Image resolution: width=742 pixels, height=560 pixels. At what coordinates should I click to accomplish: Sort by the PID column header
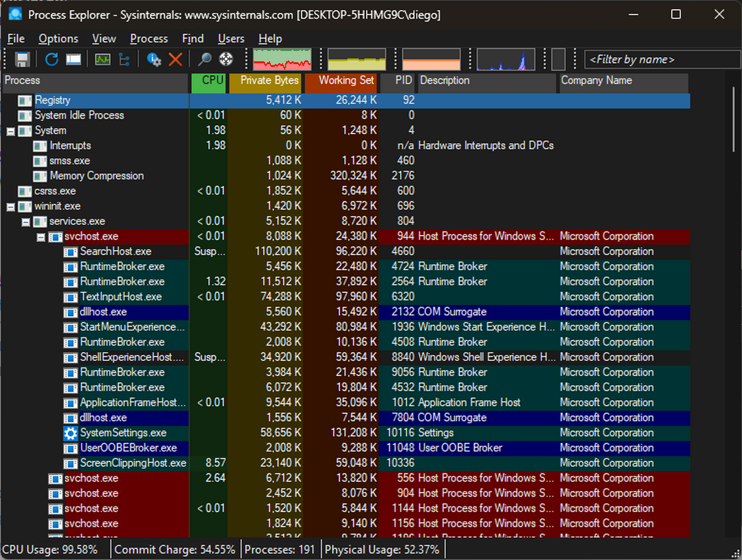398,82
